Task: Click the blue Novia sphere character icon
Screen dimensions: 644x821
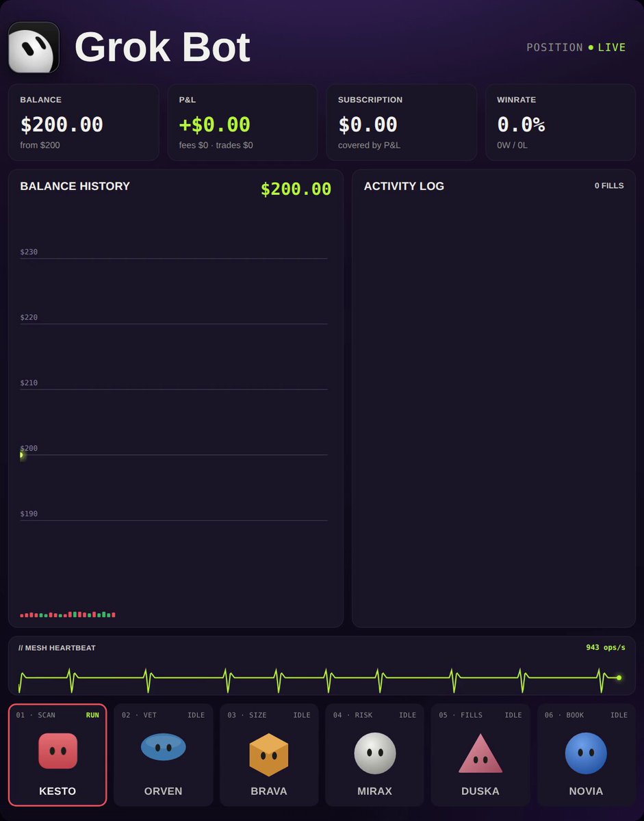Action: [586, 753]
